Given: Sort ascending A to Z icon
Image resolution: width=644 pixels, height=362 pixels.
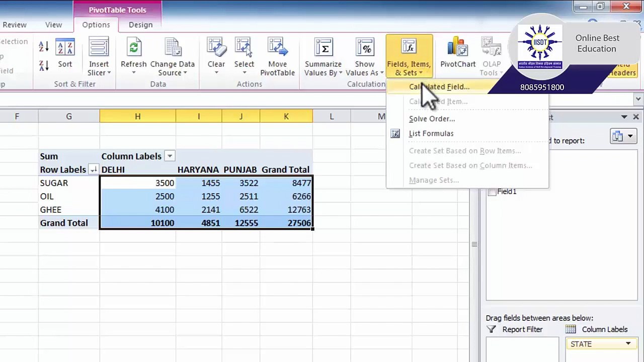Looking at the screenshot, I should tap(44, 47).
